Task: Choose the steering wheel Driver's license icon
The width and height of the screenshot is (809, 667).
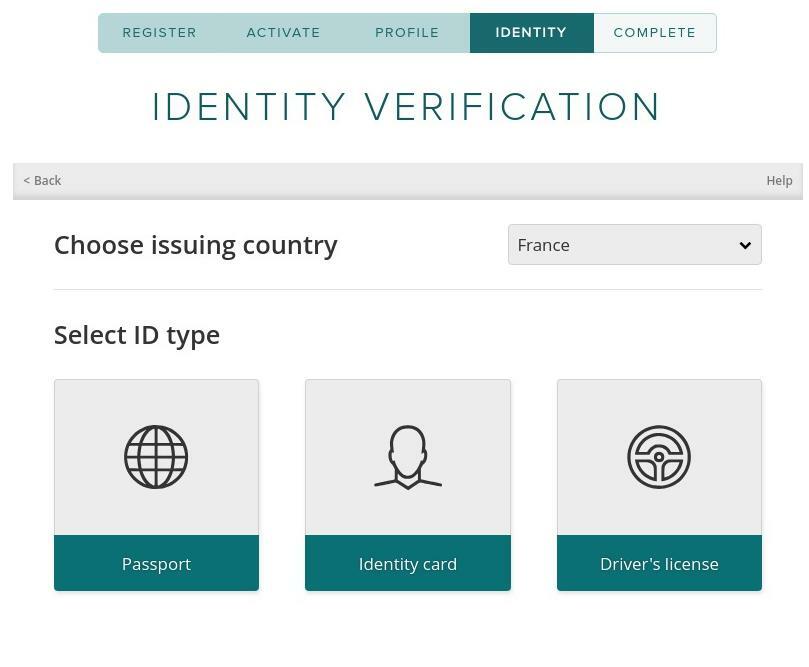Action: (x=659, y=457)
